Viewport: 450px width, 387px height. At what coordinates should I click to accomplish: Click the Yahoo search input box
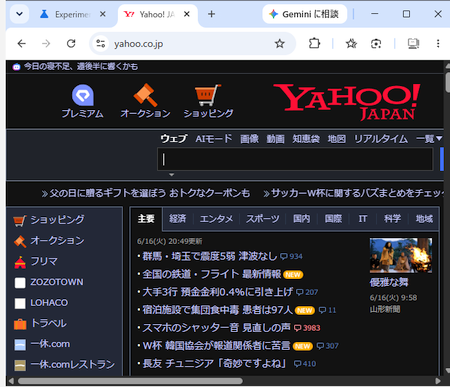295,159
